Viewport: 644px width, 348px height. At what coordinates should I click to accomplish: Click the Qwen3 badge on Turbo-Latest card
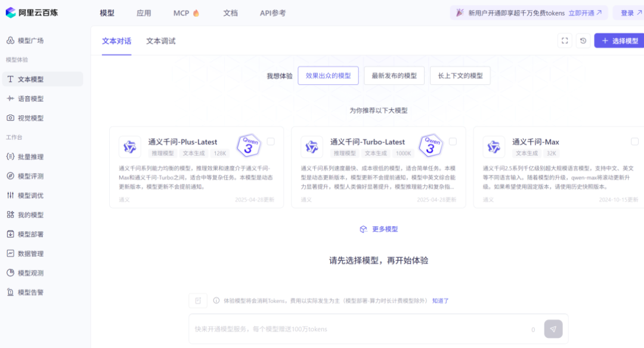pos(431,145)
